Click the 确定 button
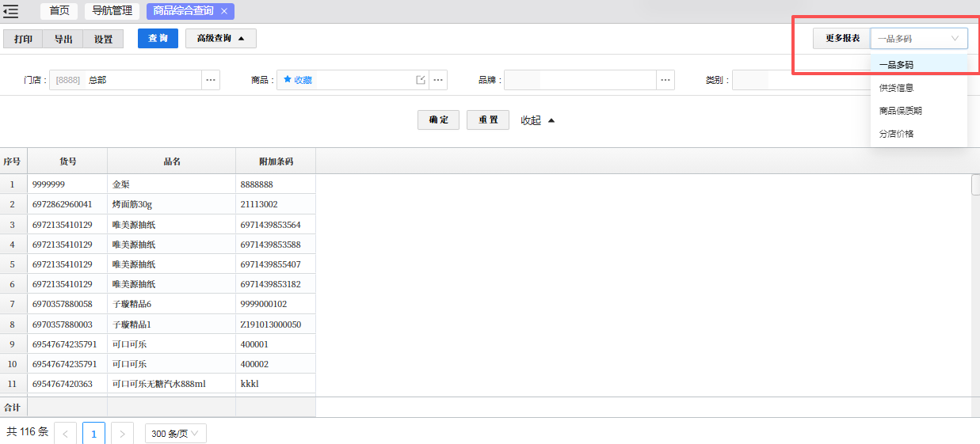Image resolution: width=980 pixels, height=444 pixels. (x=438, y=120)
